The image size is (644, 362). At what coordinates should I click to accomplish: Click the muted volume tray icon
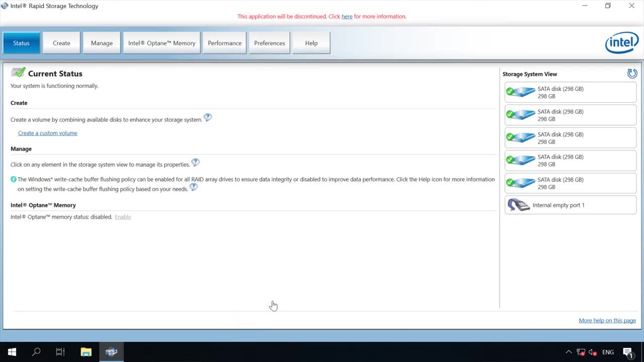593,352
